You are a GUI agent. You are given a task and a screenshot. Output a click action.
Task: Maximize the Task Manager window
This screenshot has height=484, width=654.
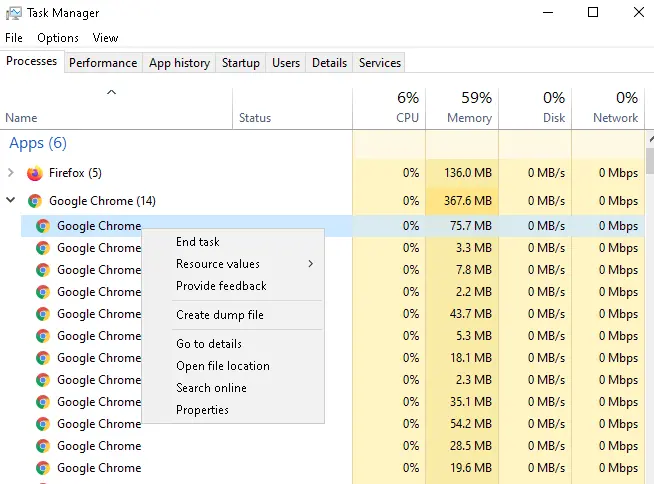(593, 13)
